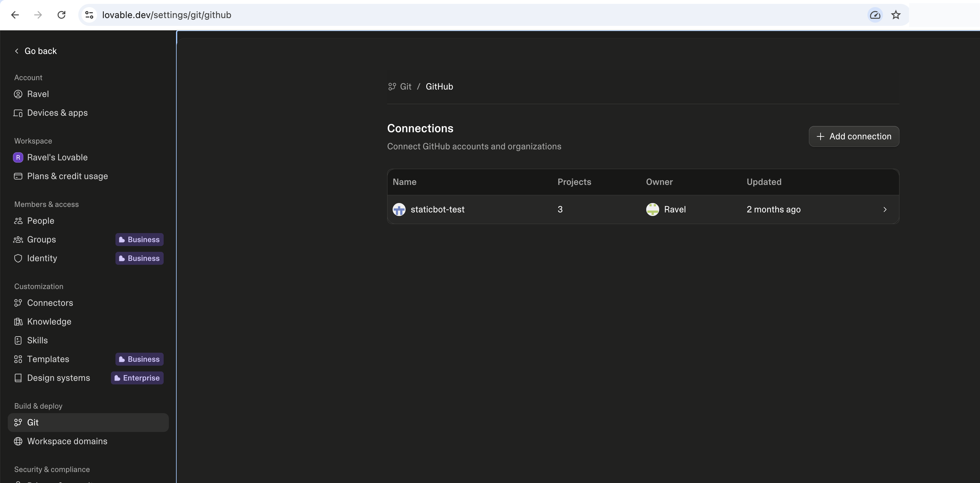
Task: Click the Connect GitHub accounts and organizations text
Action: point(474,146)
